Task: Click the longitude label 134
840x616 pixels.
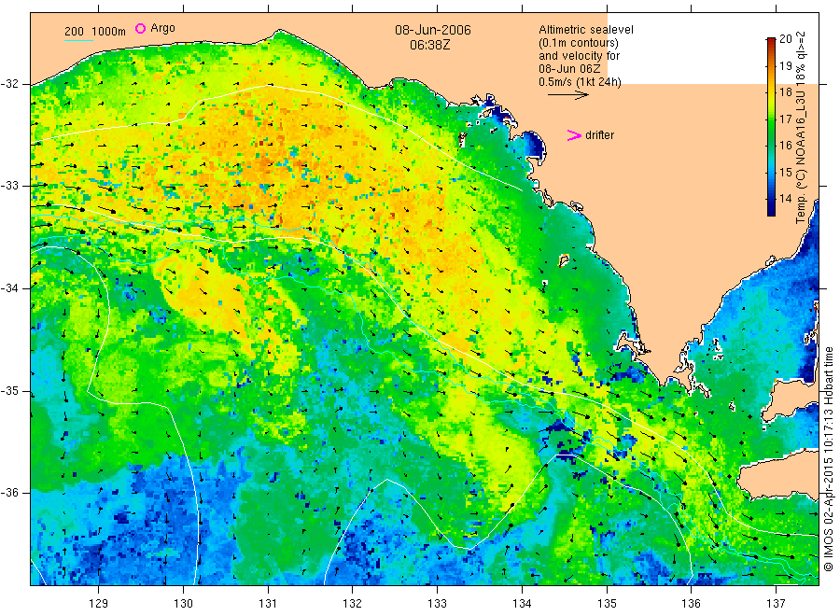Action: (x=522, y=604)
